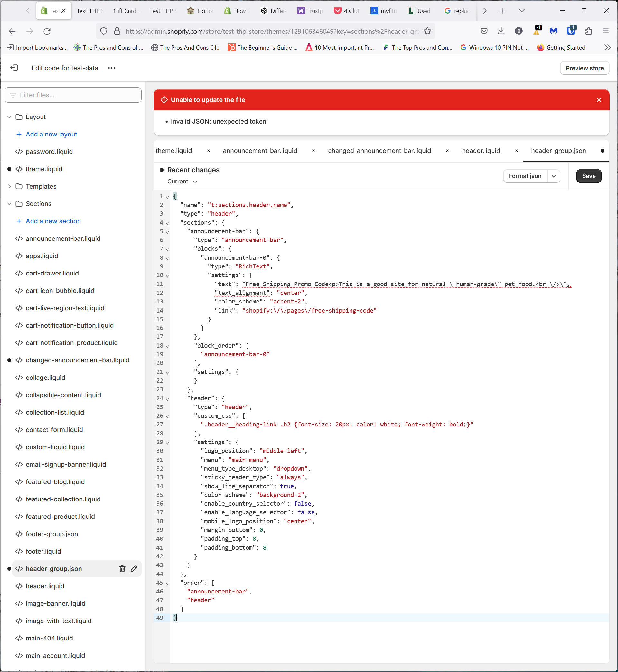
Task: Open the Format json dropdown arrow
Action: tap(553, 176)
